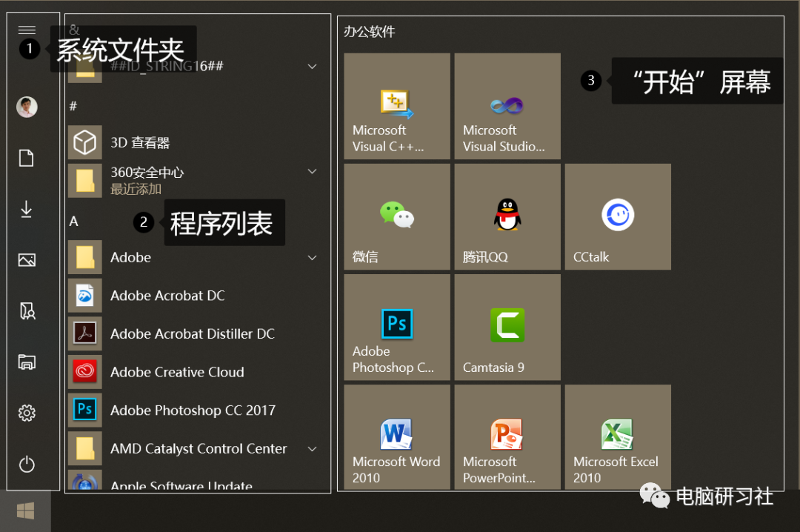Image resolution: width=800 pixels, height=532 pixels.
Task: Open the Settings gear icon
Action: point(27,413)
